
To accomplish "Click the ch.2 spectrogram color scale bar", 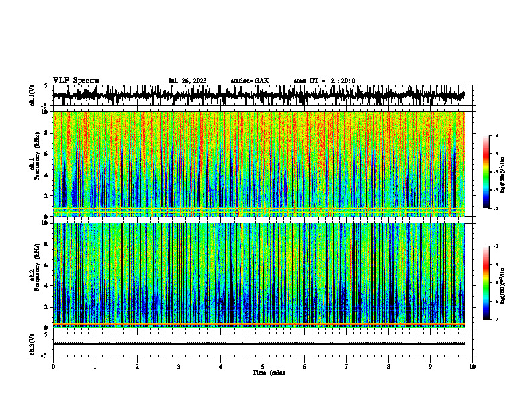I will click(486, 283).
